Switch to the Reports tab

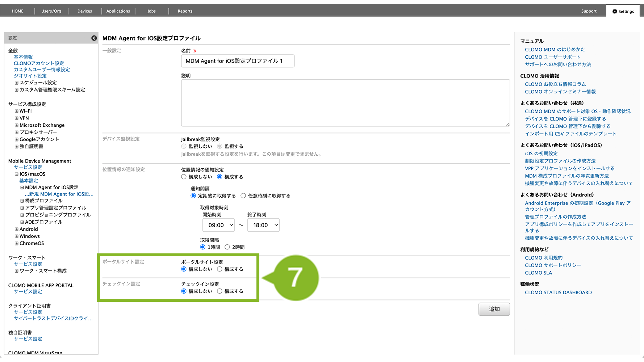coord(185,11)
